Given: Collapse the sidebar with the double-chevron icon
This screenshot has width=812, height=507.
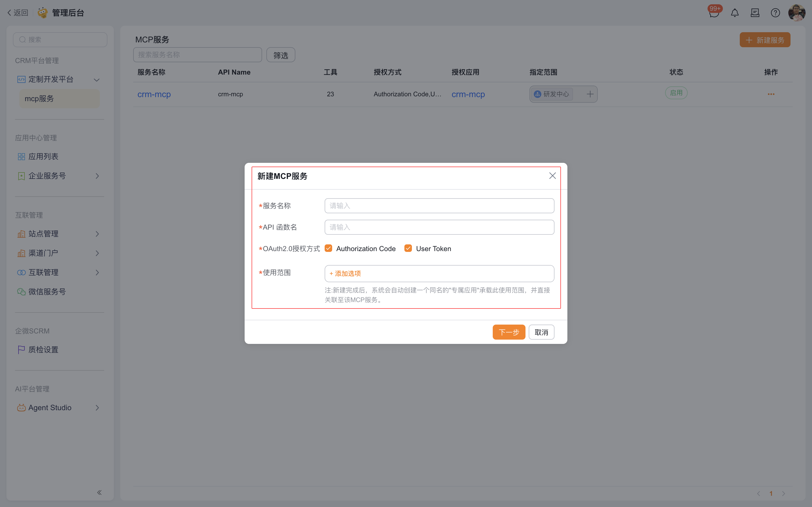Looking at the screenshot, I should 99,492.
